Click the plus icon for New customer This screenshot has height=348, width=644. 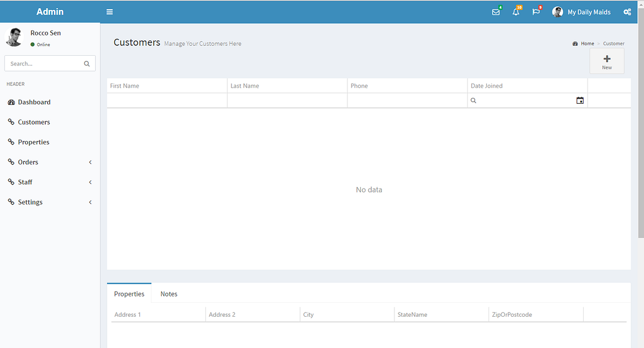pos(607,59)
